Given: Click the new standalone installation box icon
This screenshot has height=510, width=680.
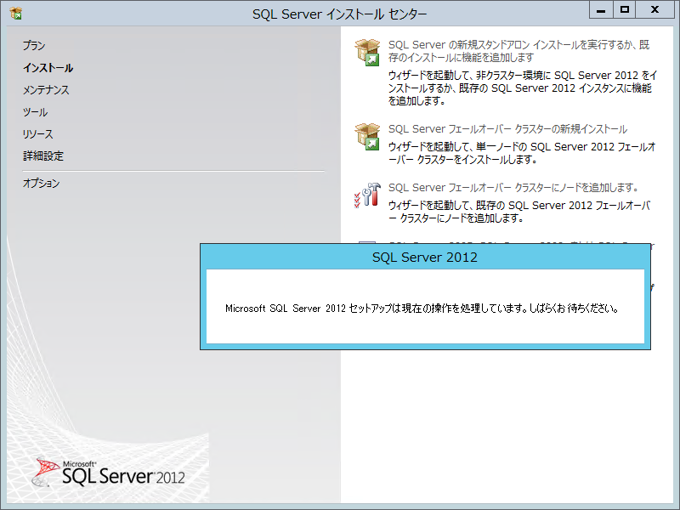Looking at the screenshot, I should (x=367, y=52).
